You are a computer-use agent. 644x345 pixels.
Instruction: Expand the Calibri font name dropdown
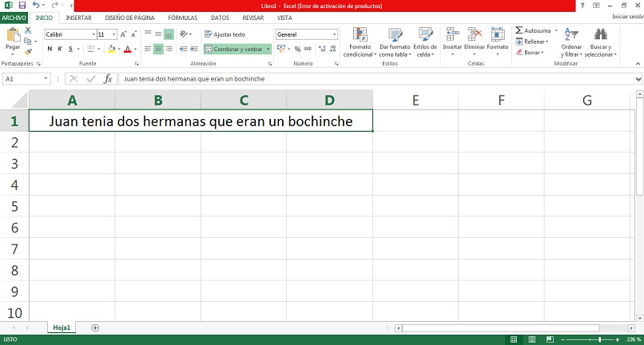93,34
